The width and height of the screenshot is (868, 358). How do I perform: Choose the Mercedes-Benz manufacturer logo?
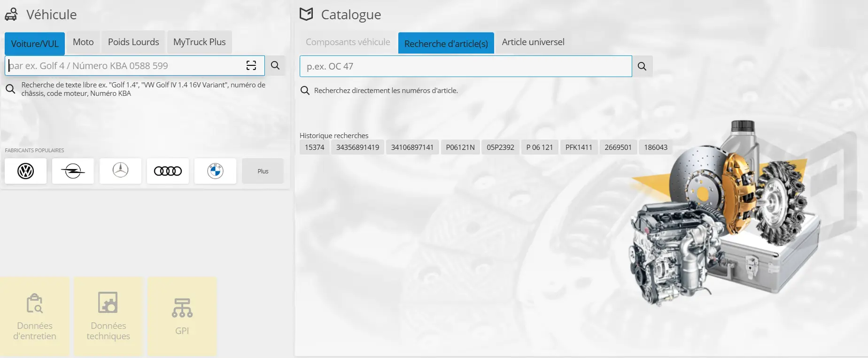120,171
